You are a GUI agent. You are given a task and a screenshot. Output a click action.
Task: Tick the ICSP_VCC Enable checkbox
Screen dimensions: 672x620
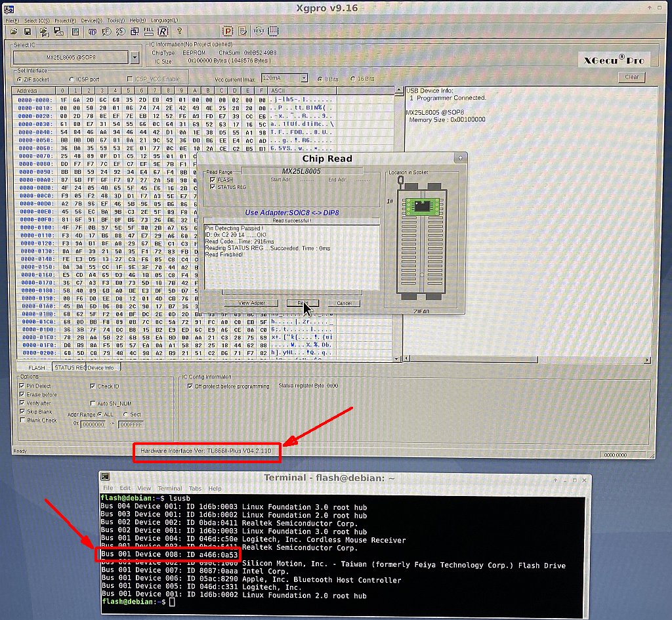coord(130,79)
